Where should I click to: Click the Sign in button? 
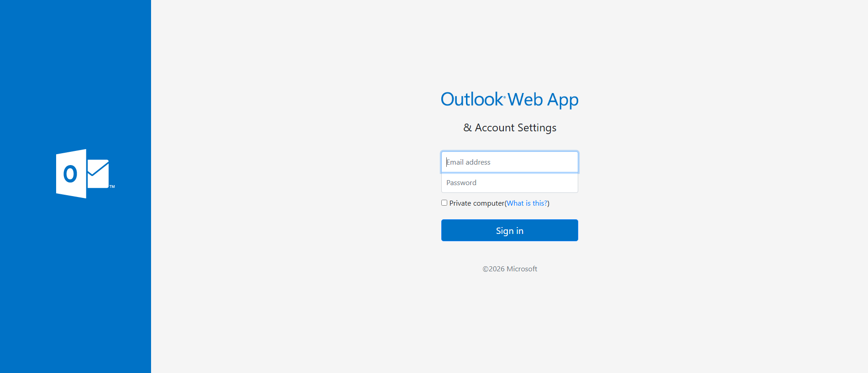[x=509, y=230]
